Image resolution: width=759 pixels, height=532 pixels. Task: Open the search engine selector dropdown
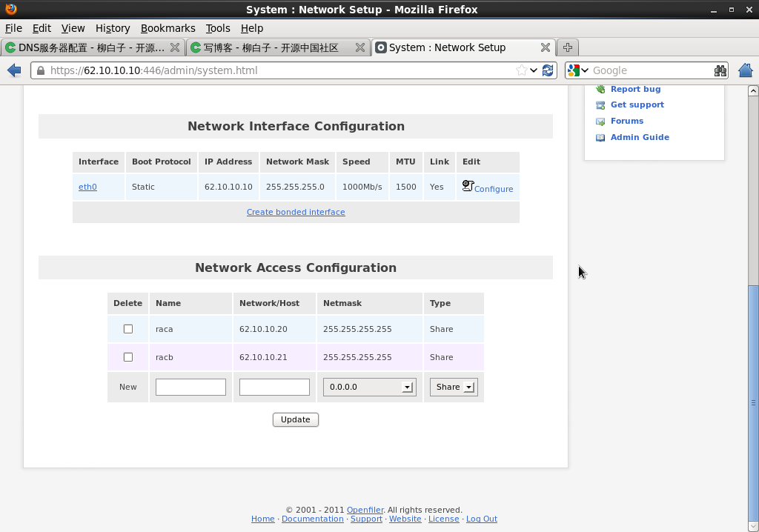tap(577, 70)
